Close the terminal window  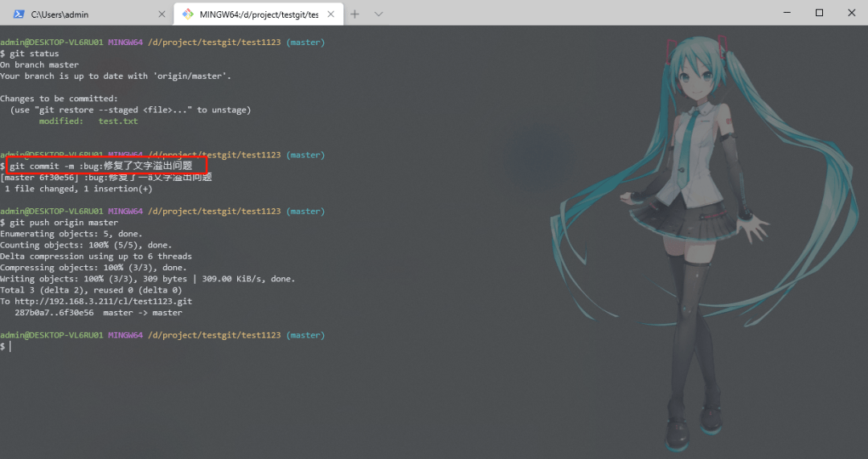point(851,13)
